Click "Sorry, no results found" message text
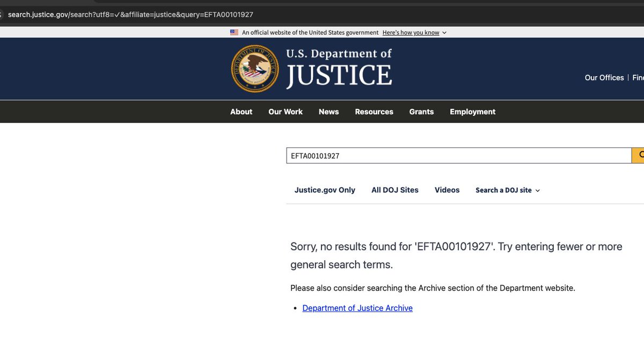The height and width of the screenshot is (339, 644). 456,255
